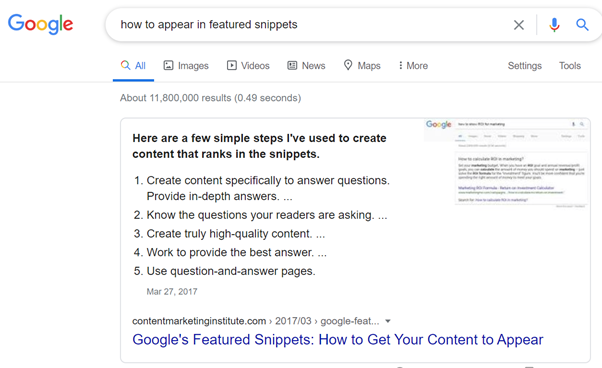This screenshot has height=368, width=602.
Task: Click list item "Work to provide the best answer"
Action: [236, 252]
